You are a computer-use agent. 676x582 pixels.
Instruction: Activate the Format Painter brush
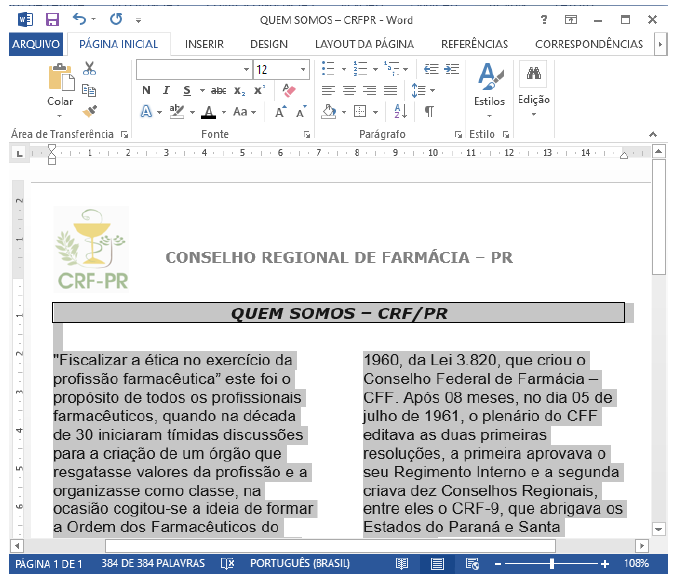tap(90, 111)
